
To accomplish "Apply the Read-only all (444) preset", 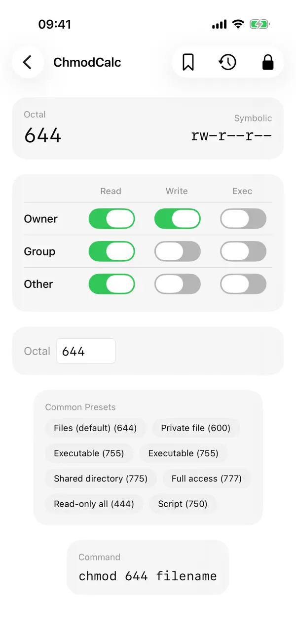I will (x=94, y=504).
